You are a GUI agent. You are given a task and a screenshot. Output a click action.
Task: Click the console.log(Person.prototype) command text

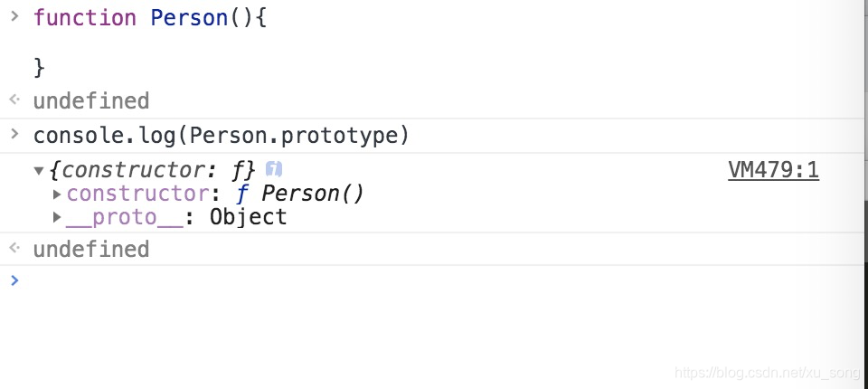(221, 136)
